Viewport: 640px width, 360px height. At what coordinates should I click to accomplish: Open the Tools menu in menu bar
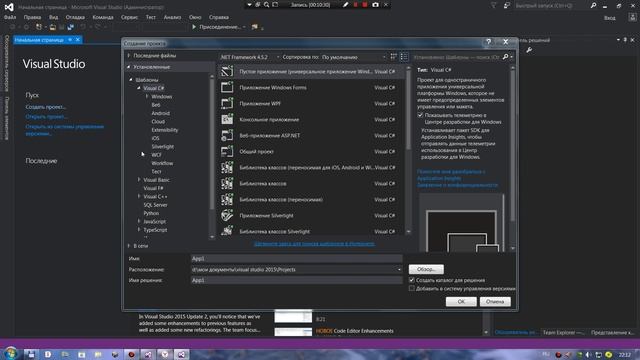tap(129, 17)
